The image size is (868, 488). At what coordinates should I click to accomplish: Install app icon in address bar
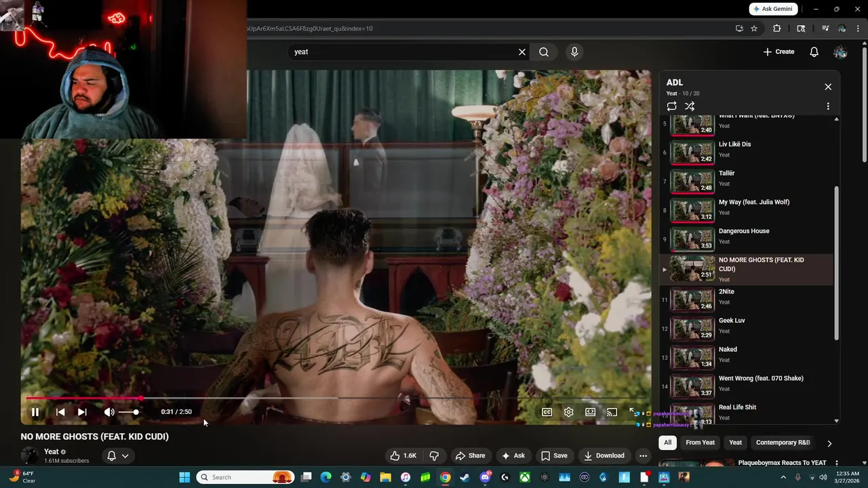pos(739,28)
